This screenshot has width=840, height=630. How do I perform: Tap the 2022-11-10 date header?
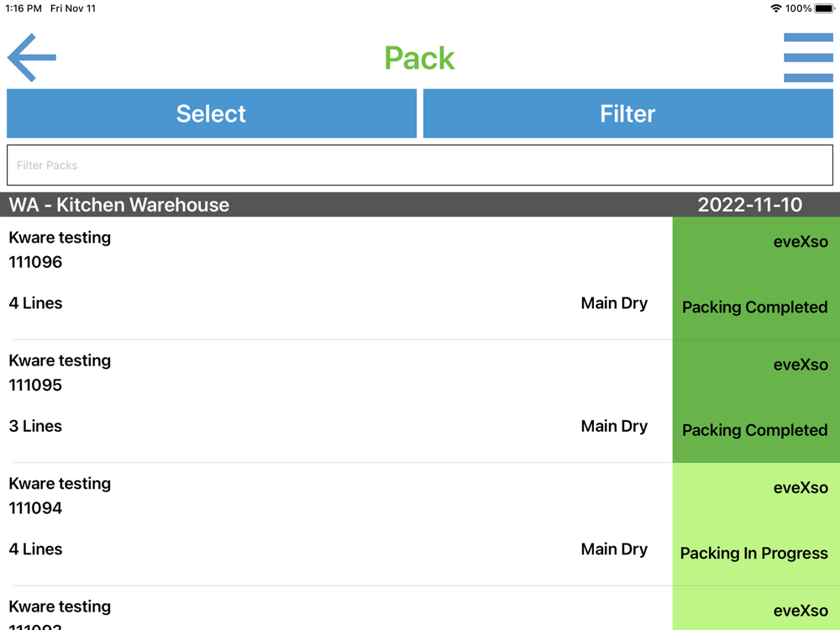click(749, 205)
